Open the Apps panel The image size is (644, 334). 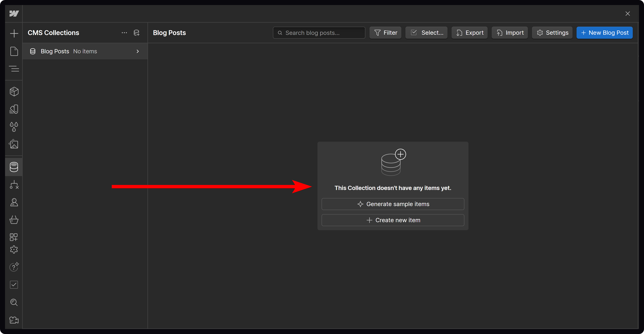(14, 237)
